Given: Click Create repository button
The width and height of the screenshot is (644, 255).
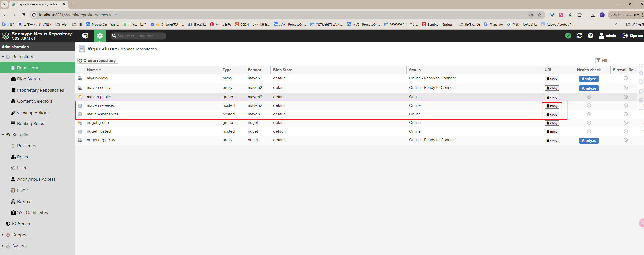Looking at the screenshot, I should click(x=98, y=61).
